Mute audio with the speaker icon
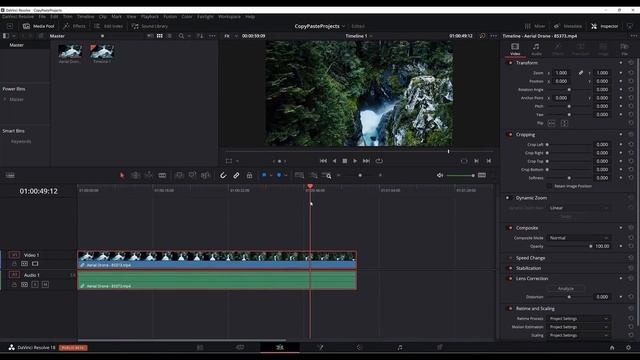Image resolution: width=640 pixels, height=360 pixels. coord(440,176)
